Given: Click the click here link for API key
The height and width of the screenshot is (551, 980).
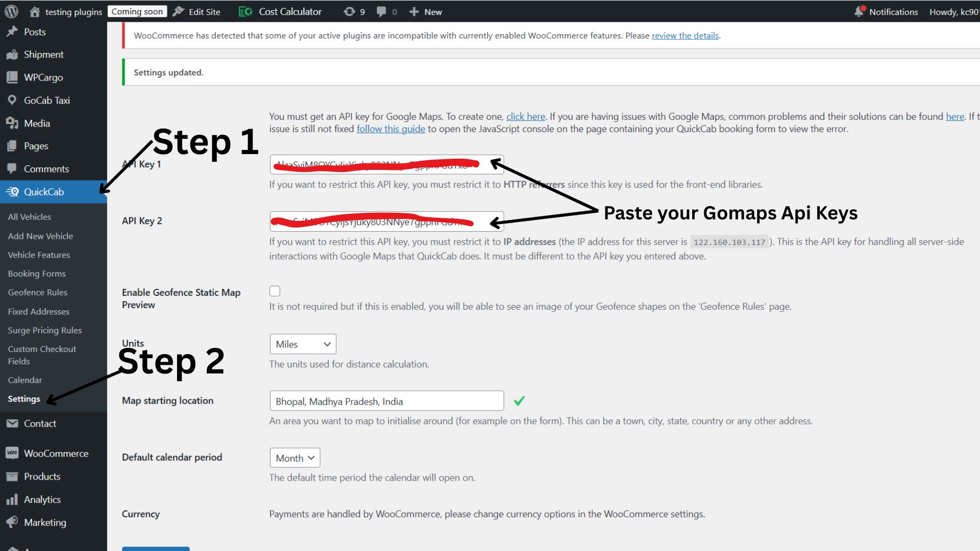Looking at the screenshot, I should [x=525, y=116].
